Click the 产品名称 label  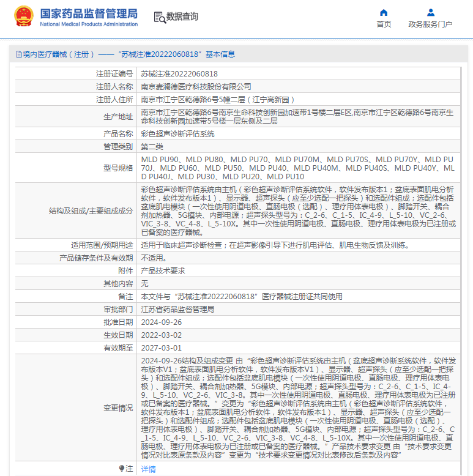tap(118, 134)
